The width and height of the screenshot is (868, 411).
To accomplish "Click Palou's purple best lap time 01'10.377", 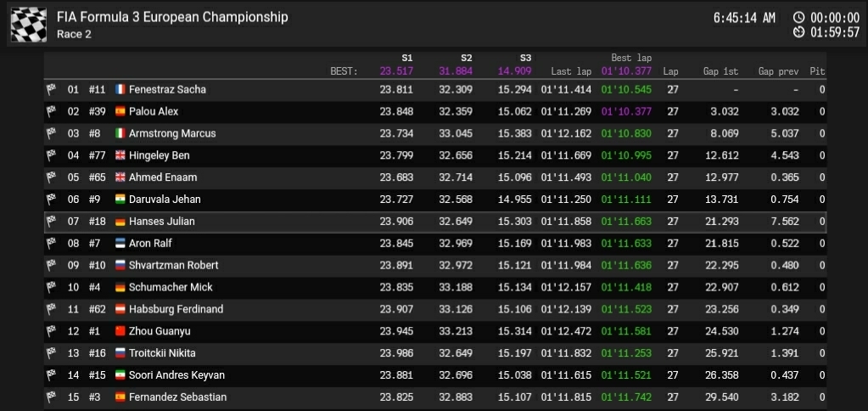I will (626, 111).
